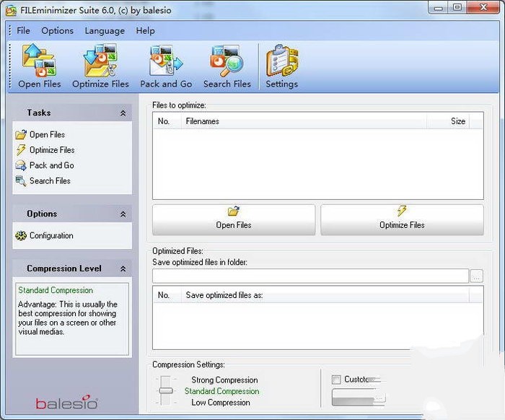Maximize the FILEminimizer window
The image size is (505, 420).
457,7
